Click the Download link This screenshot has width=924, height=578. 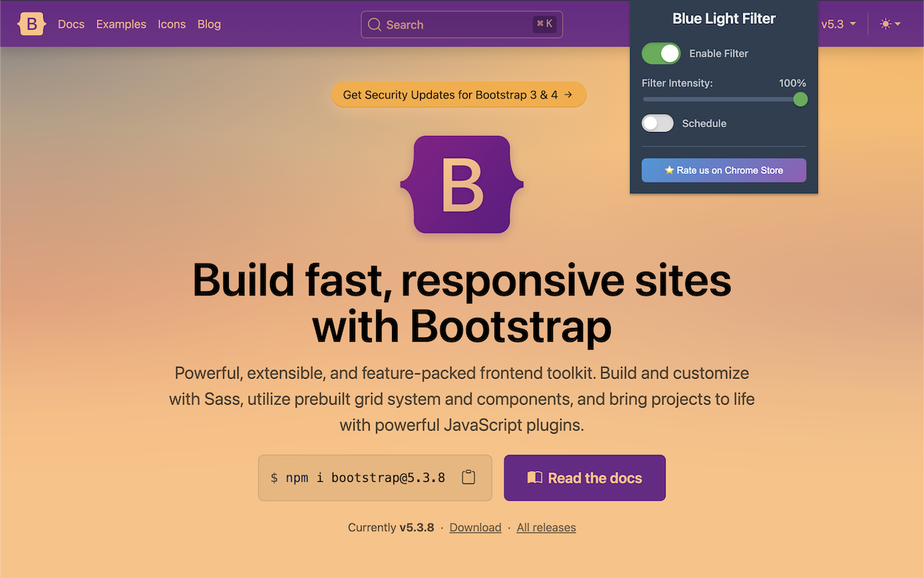476,527
